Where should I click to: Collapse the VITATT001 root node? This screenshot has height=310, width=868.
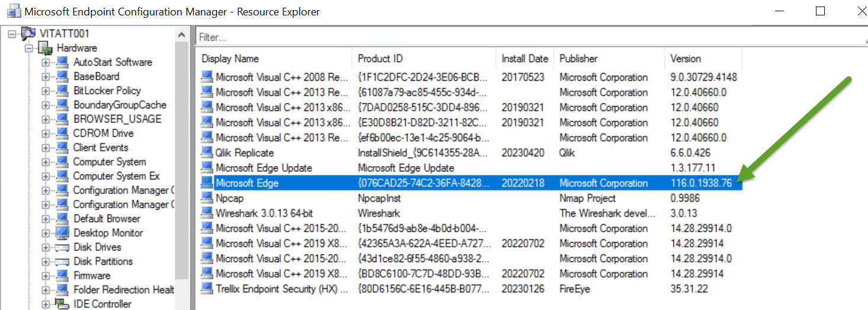[12, 34]
